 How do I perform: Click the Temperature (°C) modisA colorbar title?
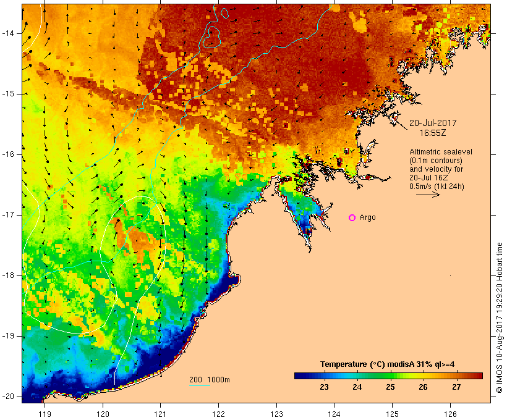[388, 364]
